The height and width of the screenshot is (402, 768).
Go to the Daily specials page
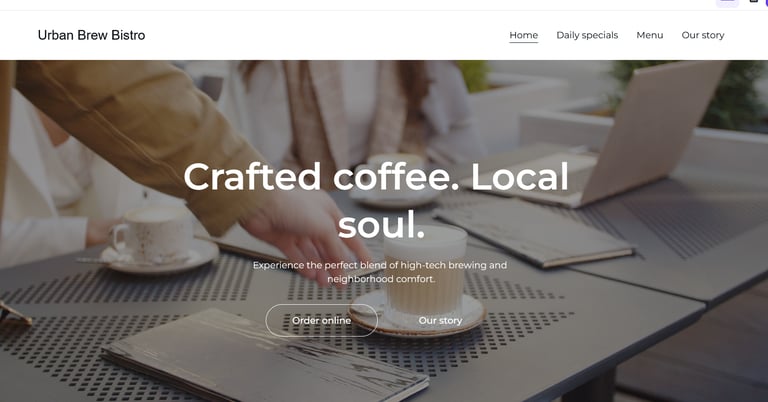(x=587, y=35)
